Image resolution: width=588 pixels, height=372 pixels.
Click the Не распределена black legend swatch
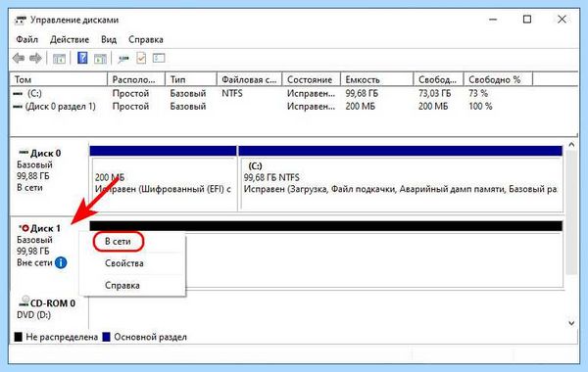18,337
